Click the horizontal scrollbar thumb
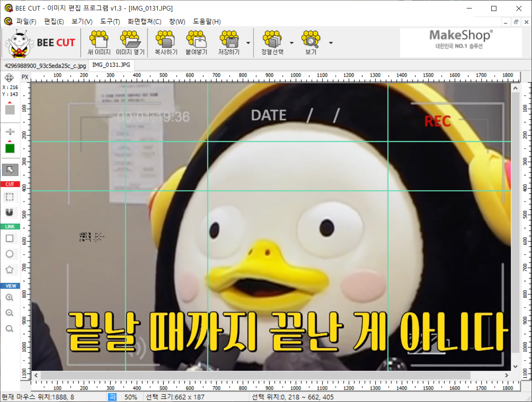The height and width of the screenshot is (402, 532). [x=256, y=375]
